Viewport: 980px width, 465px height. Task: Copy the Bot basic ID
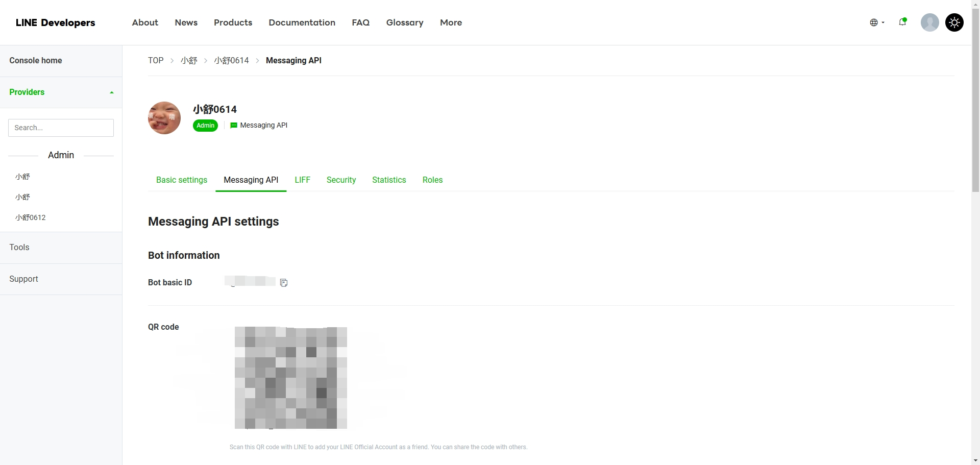284,283
